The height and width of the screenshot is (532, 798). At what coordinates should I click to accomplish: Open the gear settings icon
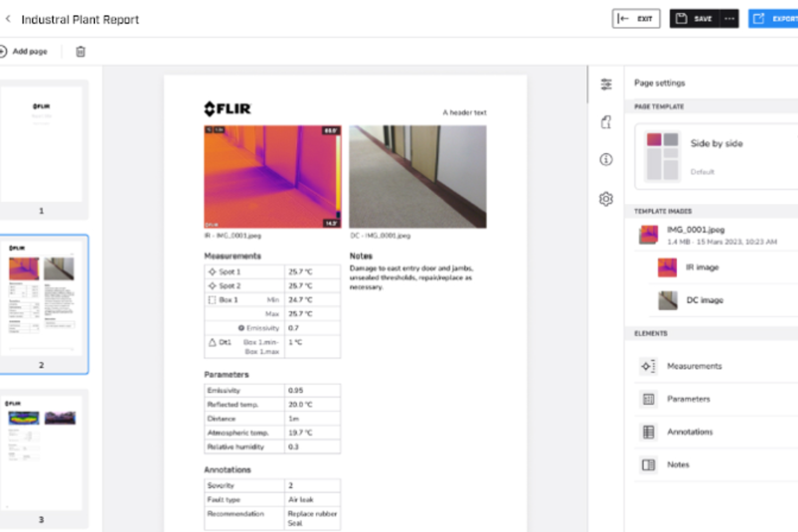point(606,199)
